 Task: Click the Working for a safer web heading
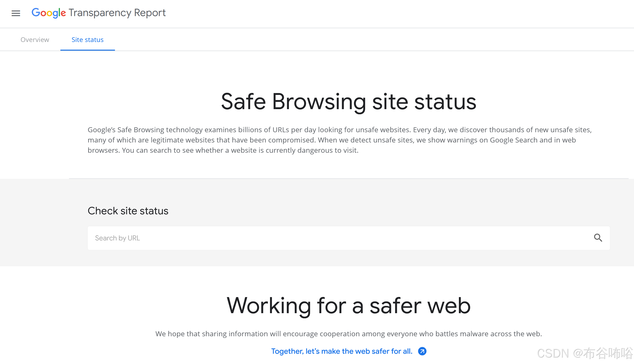click(x=349, y=305)
